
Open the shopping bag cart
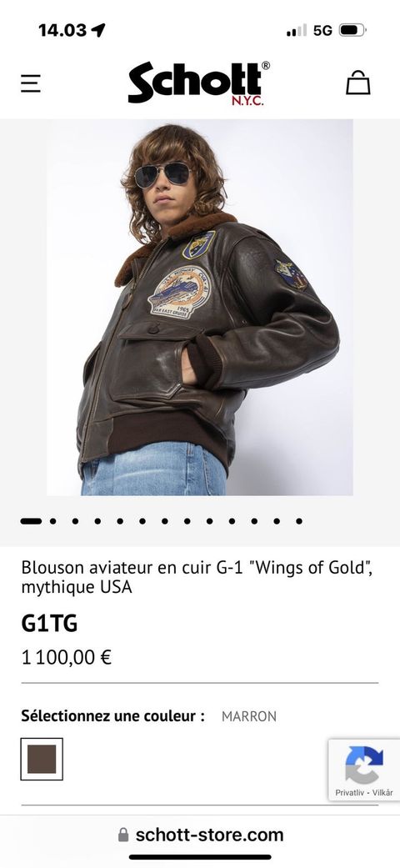click(358, 83)
